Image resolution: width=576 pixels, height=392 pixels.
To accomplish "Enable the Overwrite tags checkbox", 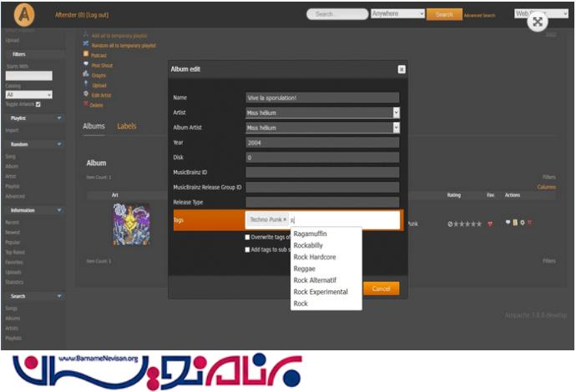I will 247,237.
